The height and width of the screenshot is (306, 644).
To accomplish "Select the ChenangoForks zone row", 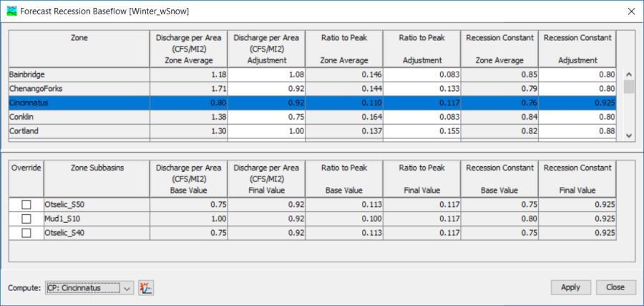I will tap(79, 88).
